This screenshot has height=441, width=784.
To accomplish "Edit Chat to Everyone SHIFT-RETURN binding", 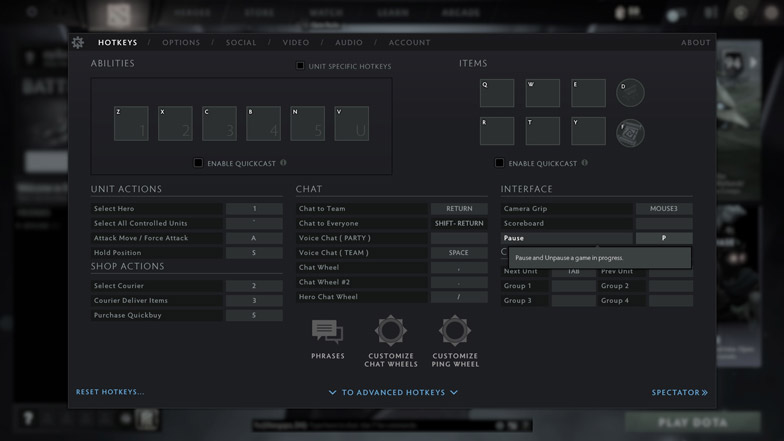I will point(459,224).
